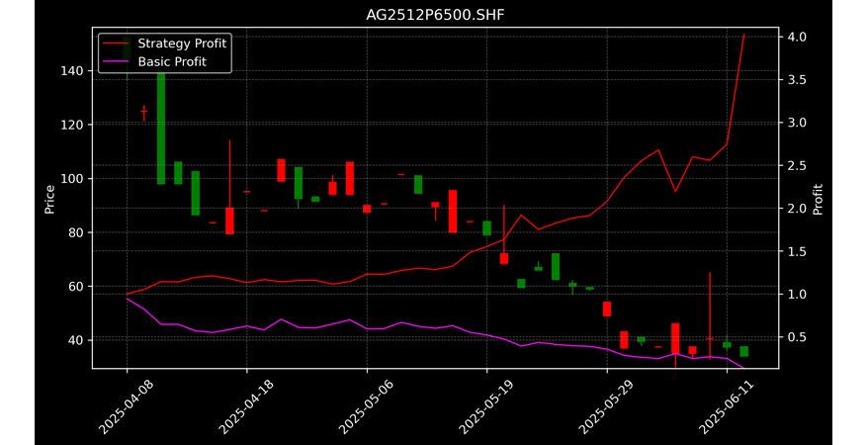Click the 1.0 profit tick label
Screen dimensions: 868x445
[x=796, y=294]
